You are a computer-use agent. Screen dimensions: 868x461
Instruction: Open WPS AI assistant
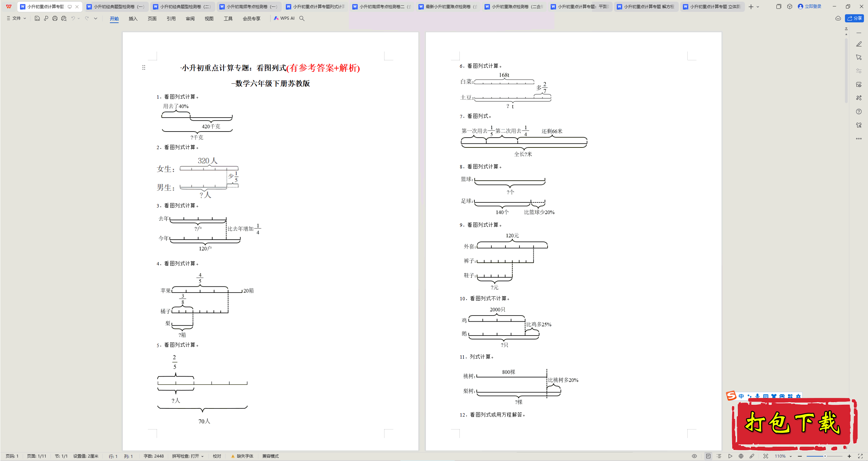(x=284, y=18)
